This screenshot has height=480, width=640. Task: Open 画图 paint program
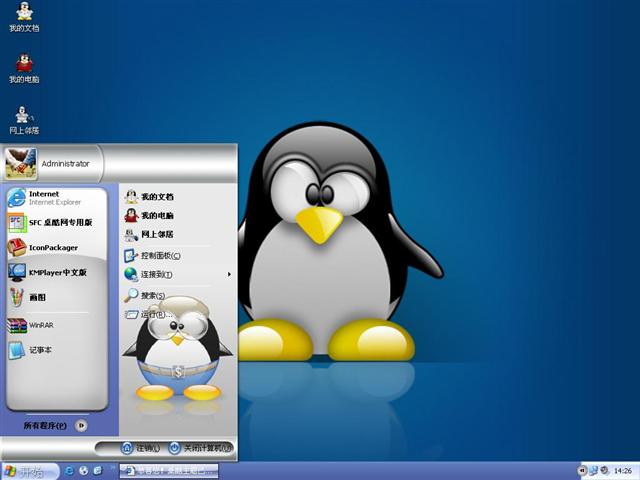[x=56, y=297]
